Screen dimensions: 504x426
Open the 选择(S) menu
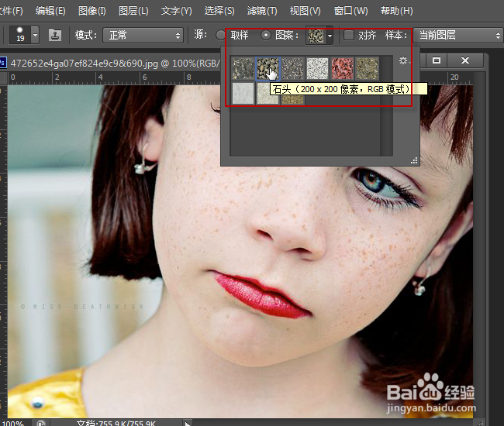tap(219, 11)
